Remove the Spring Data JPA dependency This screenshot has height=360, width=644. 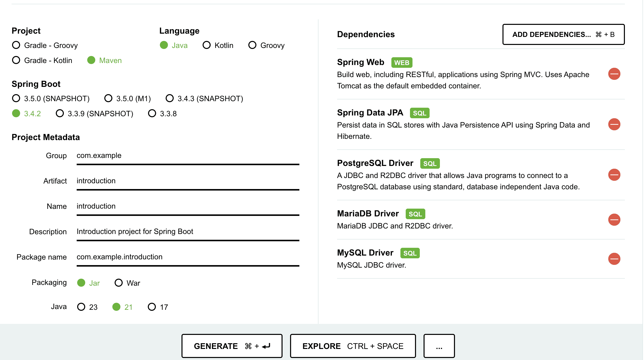tap(614, 124)
